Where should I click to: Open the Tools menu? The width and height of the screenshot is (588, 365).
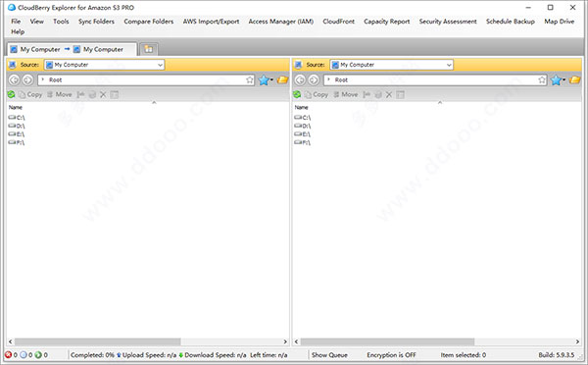61,22
